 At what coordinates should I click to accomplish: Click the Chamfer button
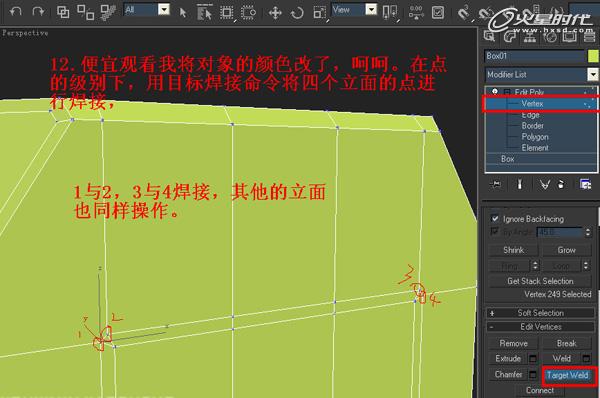(508, 374)
